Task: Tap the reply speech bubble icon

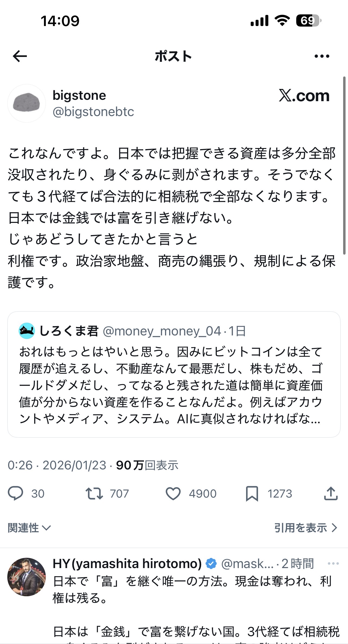Action: tap(15, 493)
